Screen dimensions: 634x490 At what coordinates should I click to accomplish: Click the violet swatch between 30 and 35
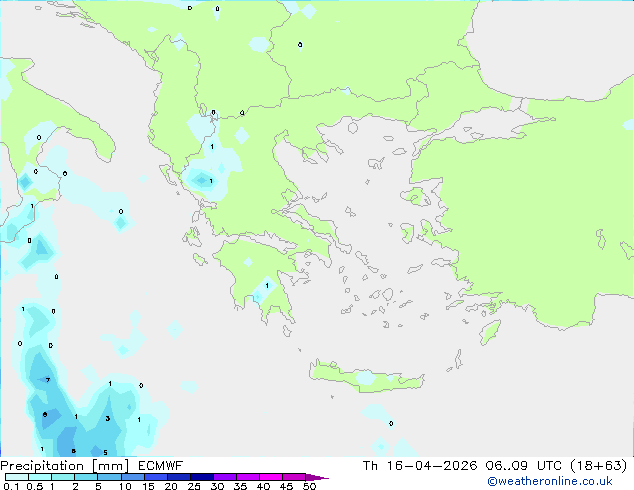point(225,477)
